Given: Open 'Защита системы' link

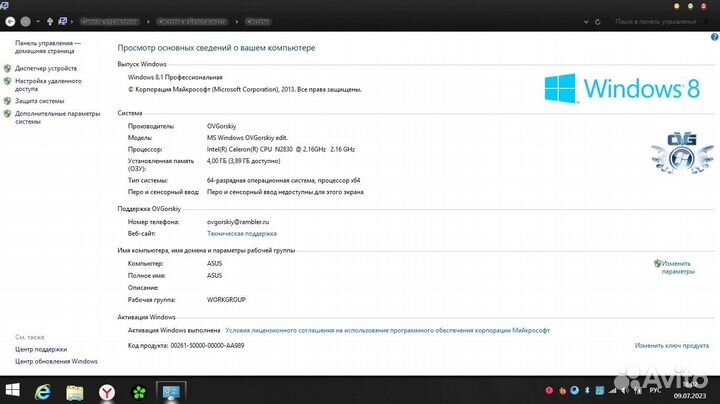Looking at the screenshot, I should 39,101.
